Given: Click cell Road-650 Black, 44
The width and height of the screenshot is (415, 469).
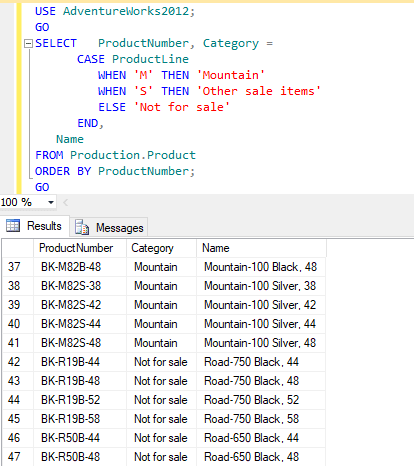Looking at the screenshot, I should pos(261,438).
